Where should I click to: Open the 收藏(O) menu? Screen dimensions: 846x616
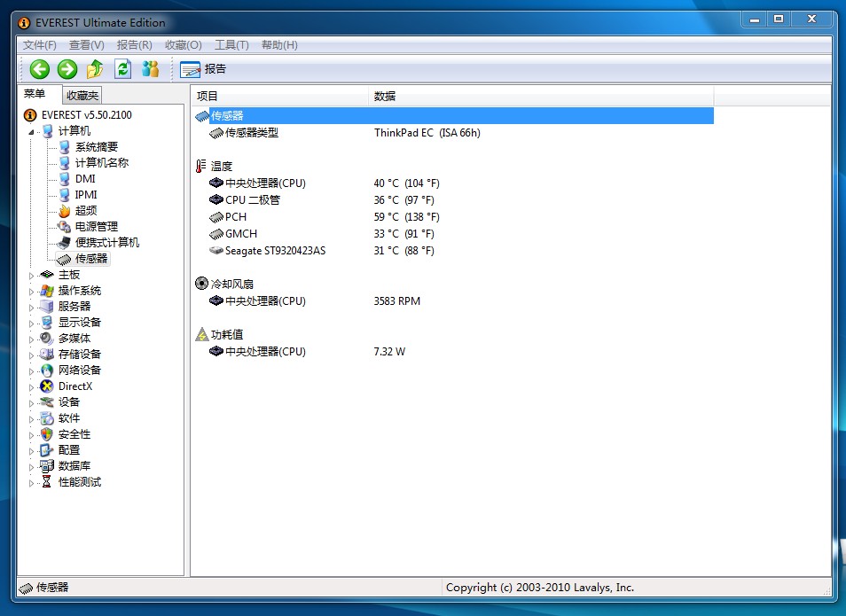pyautogui.click(x=183, y=45)
